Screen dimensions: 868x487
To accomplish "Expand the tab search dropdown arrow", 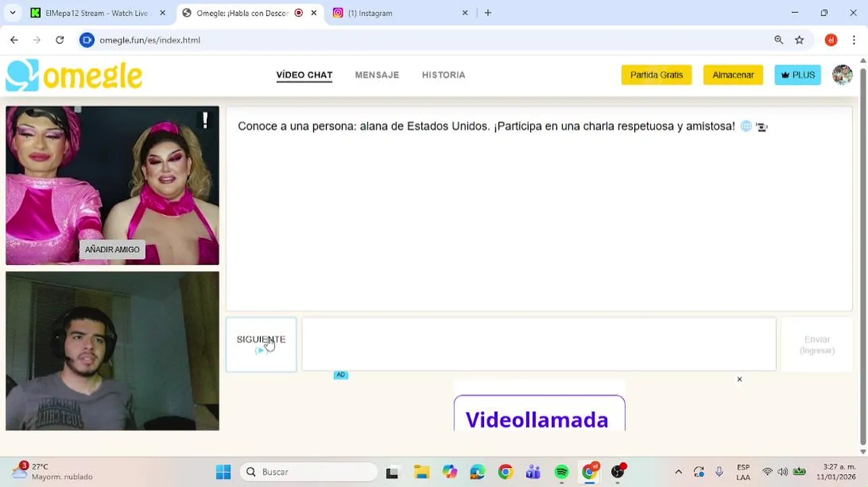I will (x=12, y=13).
